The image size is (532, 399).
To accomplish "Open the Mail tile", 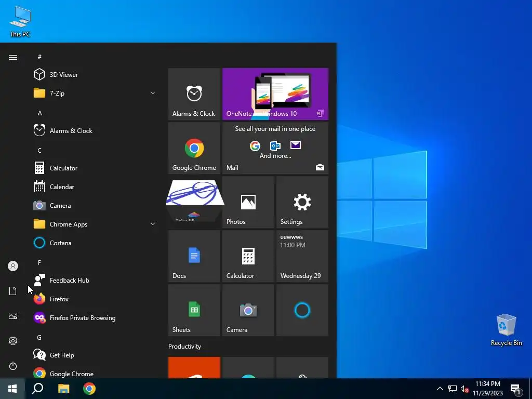I will click(275, 148).
